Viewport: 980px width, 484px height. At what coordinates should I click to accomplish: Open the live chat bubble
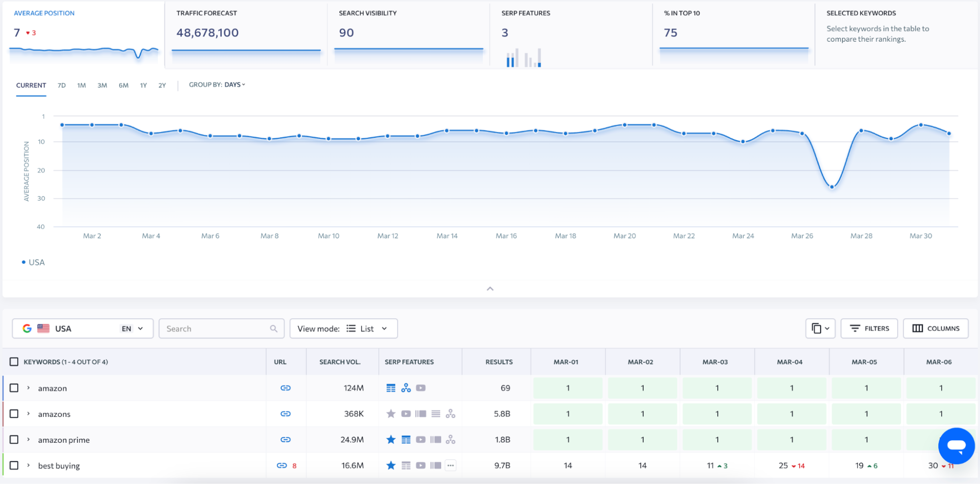[x=956, y=446]
